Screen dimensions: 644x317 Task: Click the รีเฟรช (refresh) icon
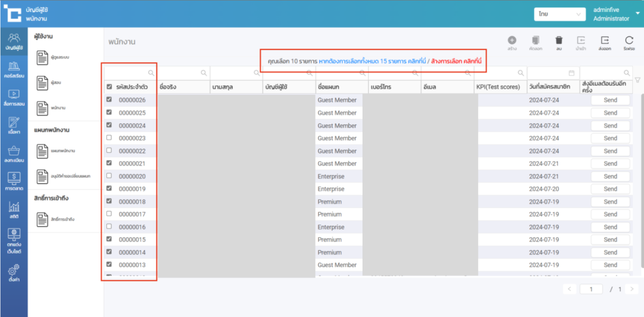coord(629,40)
